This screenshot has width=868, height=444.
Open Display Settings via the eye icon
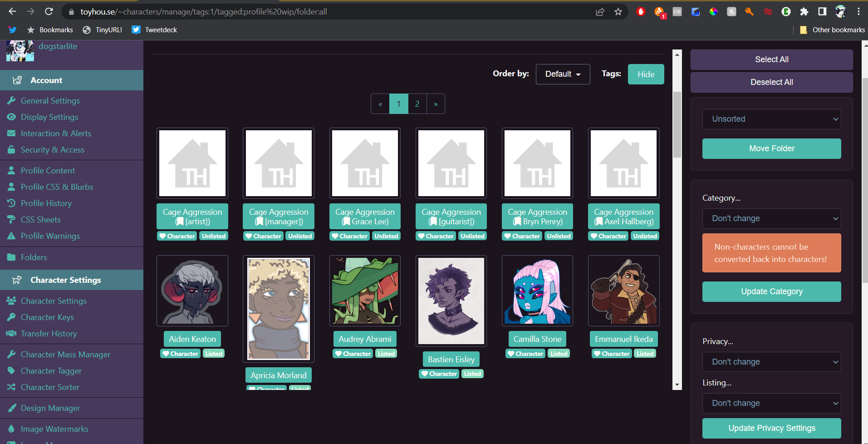click(12, 117)
